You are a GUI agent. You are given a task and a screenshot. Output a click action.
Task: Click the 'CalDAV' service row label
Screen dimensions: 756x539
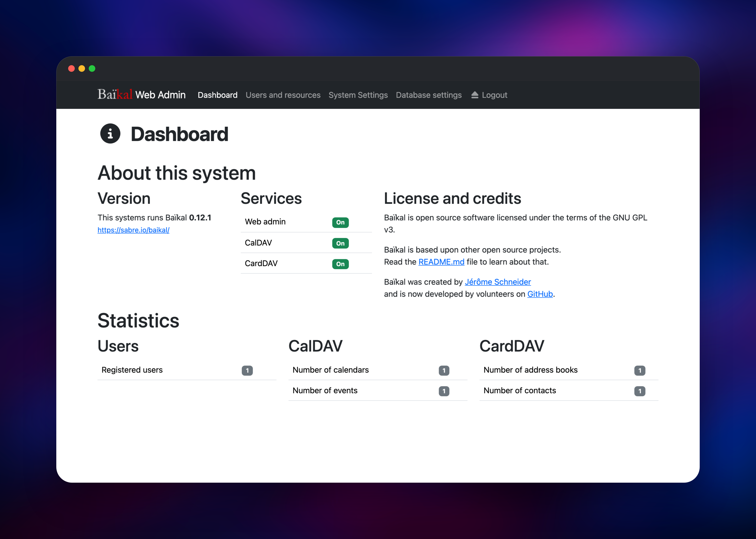pos(258,243)
